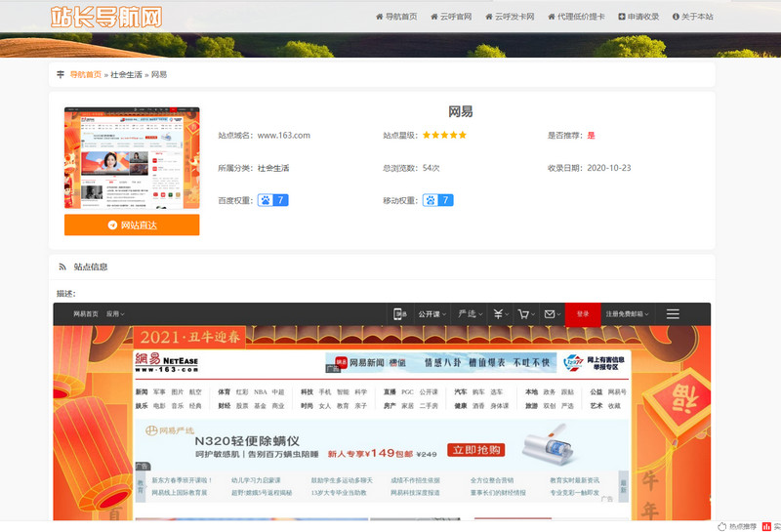Click the 全方位整合营销 ad link

point(492,480)
